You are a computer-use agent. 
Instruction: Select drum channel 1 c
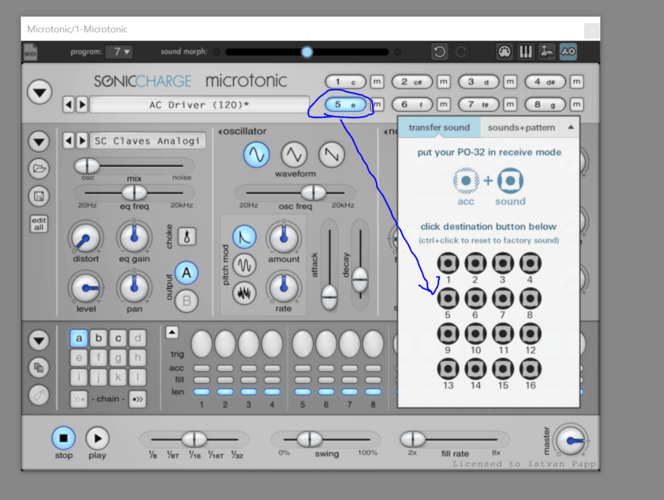click(x=346, y=82)
